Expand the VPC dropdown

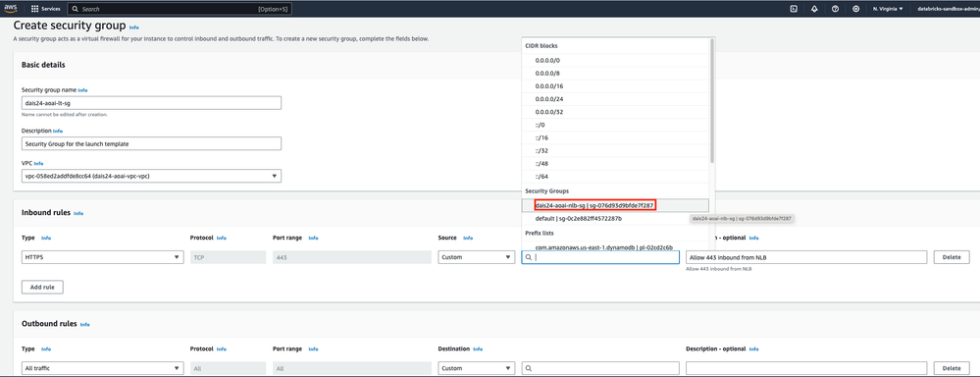pyautogui.click(x=151, y=177)
